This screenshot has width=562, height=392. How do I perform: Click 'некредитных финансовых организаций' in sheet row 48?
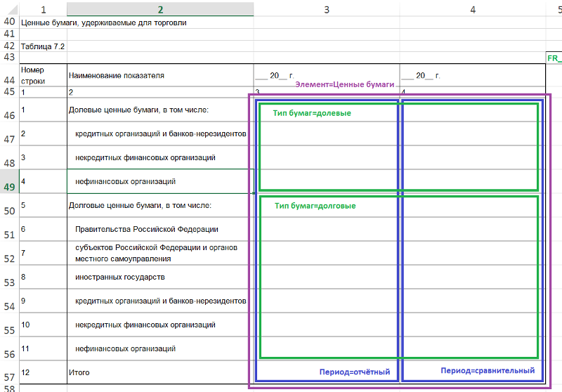(160, 157)
